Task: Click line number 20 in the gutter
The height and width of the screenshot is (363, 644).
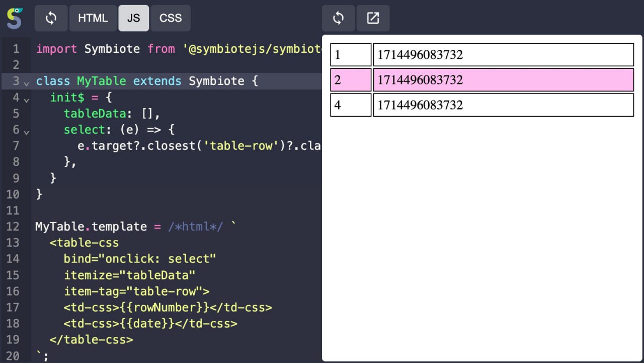Action: click(13, 356)
